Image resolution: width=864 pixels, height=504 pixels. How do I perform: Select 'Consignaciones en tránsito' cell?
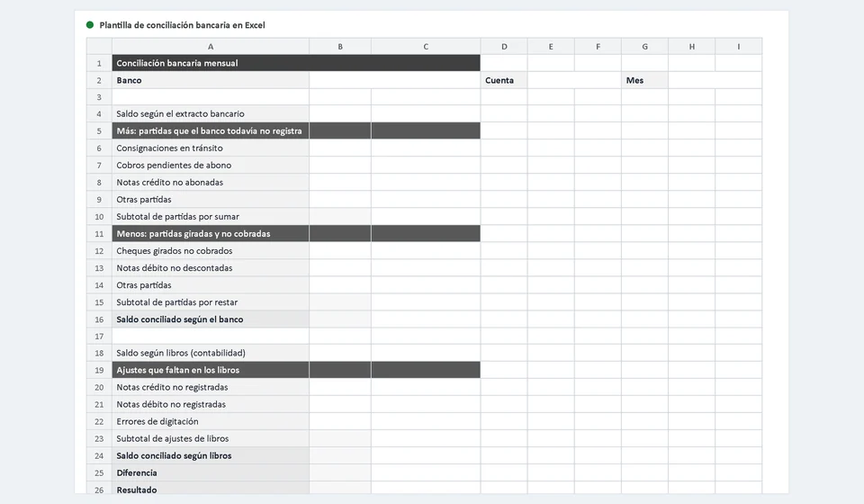(x=211, y=148)
